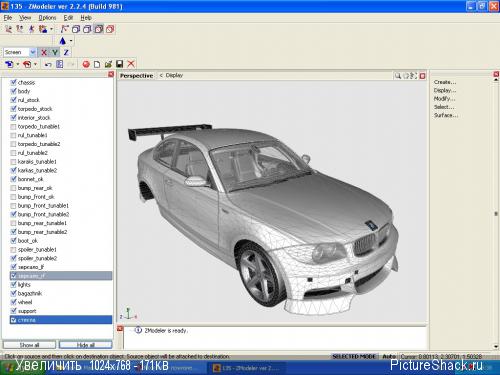The height and width of the screenshot is (375, 500).
Task: Click the Show all button
Action: 29,345
